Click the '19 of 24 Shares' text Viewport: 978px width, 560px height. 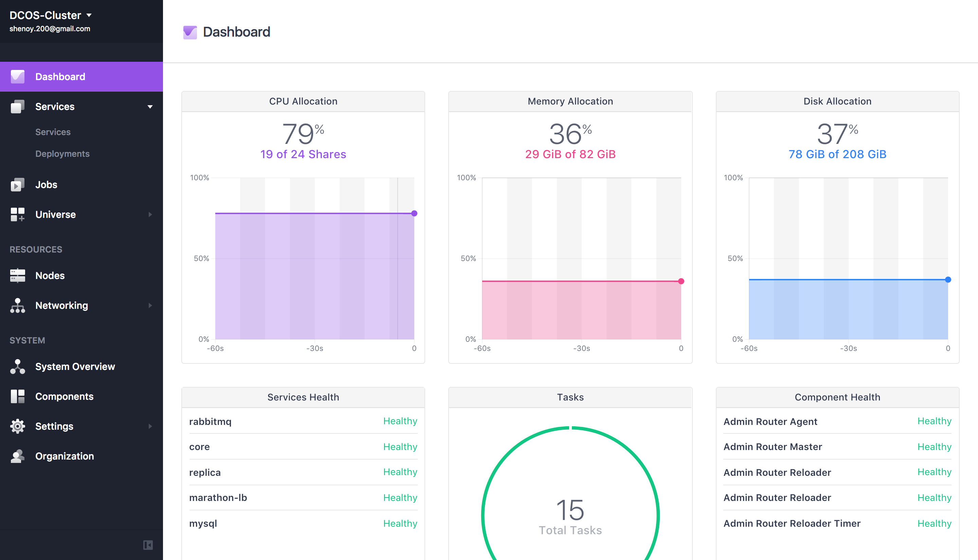pos(303,154)
